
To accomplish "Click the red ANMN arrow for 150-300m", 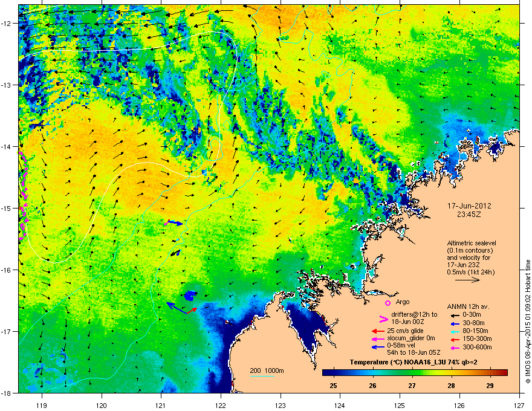I will pyautogui.click(x=455, y=340).
